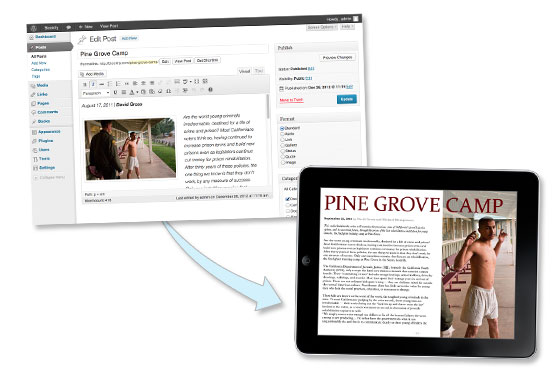This screenshot has width=560, height=380.
Task: Click the blue Update button
Action: tap(346, 99)
